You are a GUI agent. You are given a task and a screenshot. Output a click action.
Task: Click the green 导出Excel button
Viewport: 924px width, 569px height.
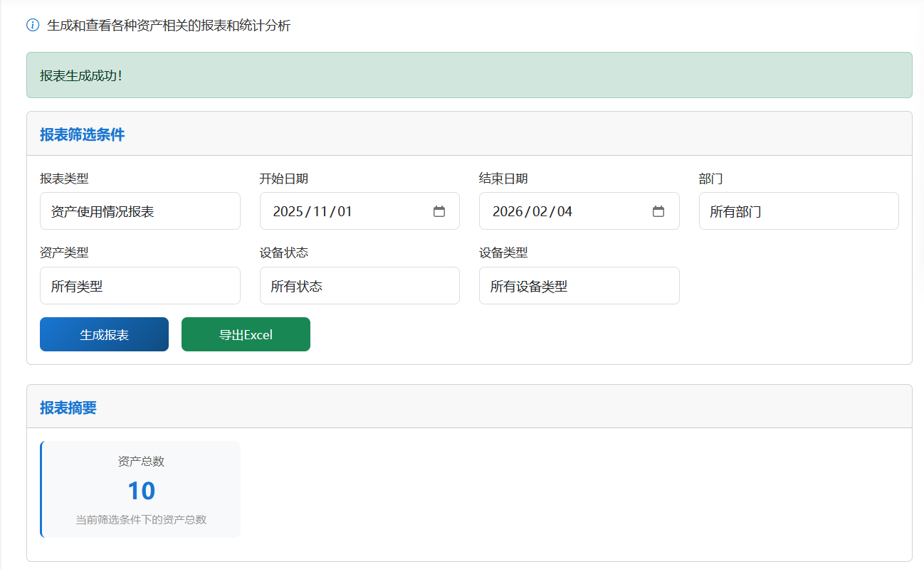click(x=246, y=334)
